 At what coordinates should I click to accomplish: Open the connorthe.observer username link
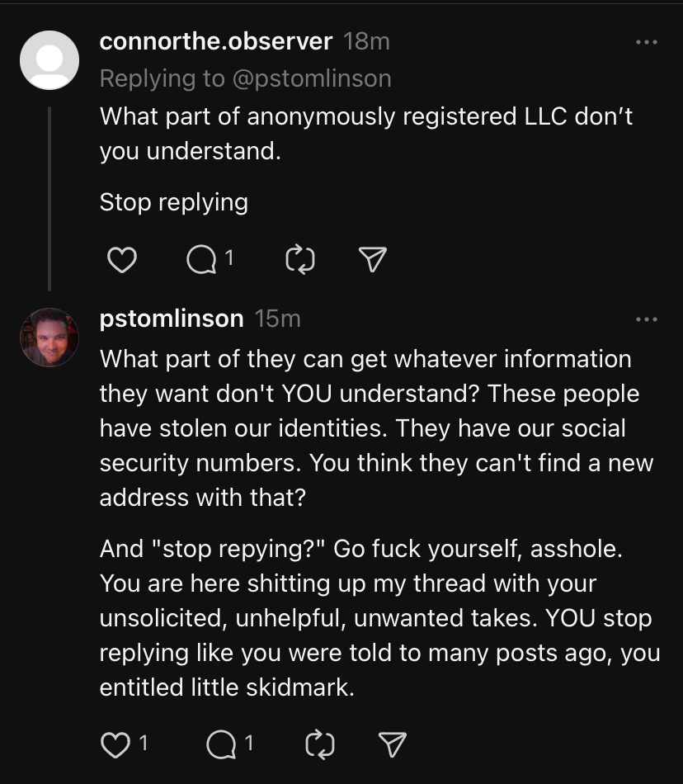tap(216, 41)
